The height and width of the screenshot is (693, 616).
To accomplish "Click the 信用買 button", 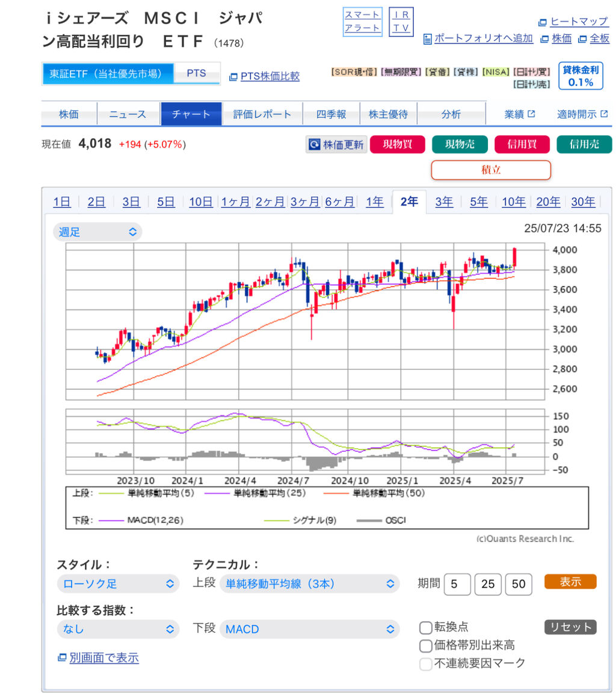I will [522, 144].
